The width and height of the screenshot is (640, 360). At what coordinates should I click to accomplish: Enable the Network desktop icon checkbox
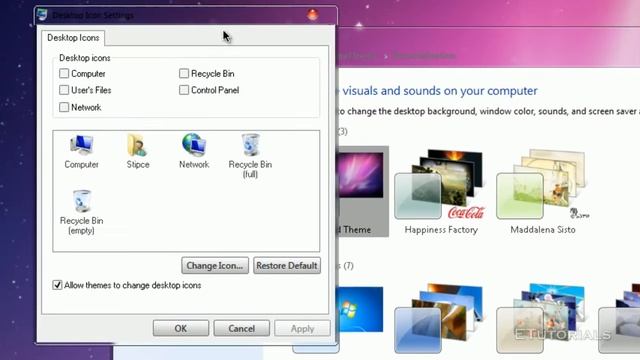(x=64, y=107)
